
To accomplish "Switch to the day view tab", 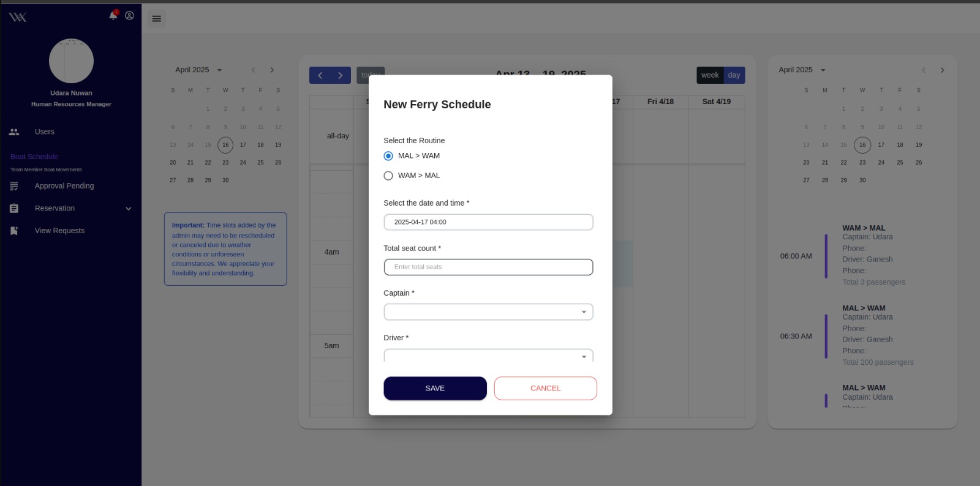I will pos(734,75).
